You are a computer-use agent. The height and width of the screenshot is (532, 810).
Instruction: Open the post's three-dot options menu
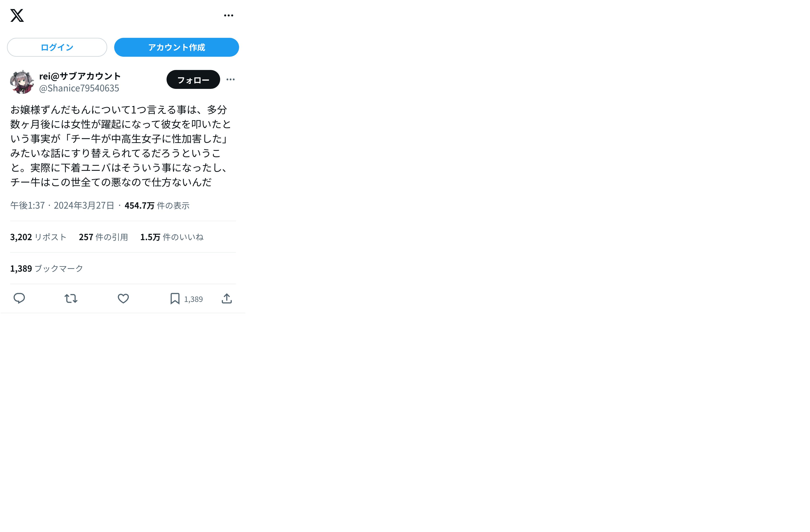click(230, 79)
